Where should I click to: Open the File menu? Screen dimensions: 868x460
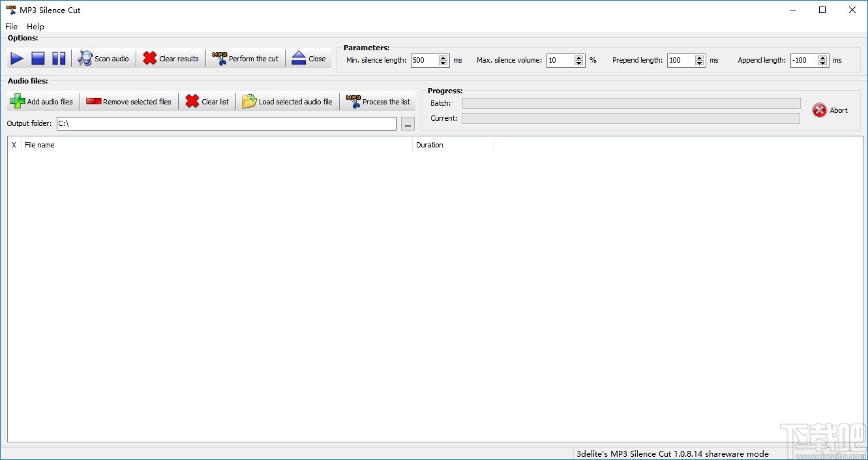click(12, 27)
